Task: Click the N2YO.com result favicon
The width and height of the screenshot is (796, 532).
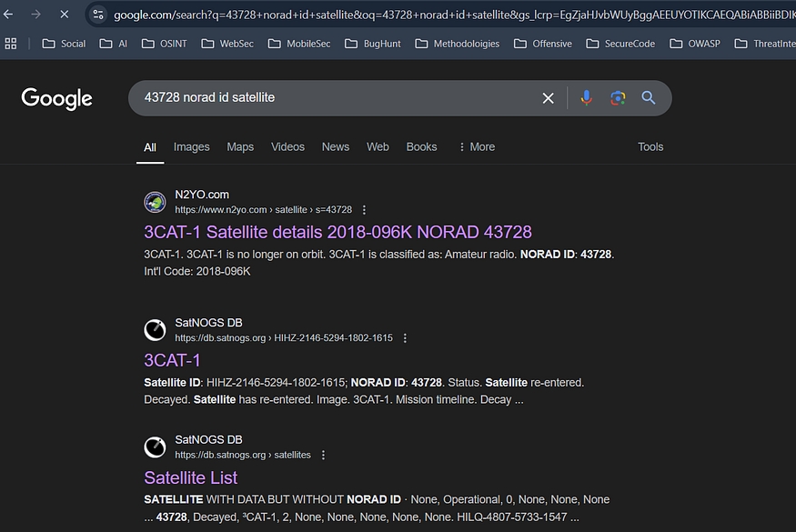Action: 155,202
